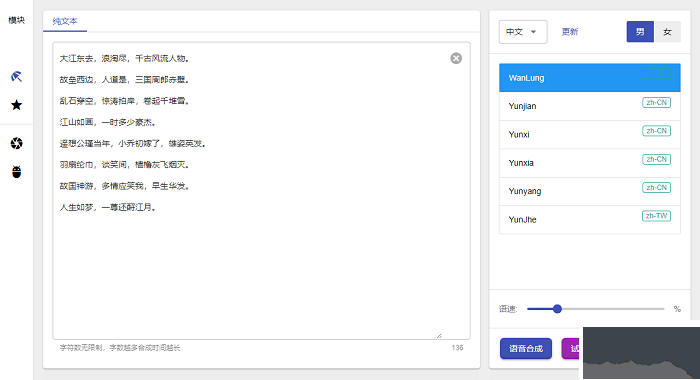Click the 语音合成 button
The width and height of the screenshot is (700, 380).
(x=526, y=349)
